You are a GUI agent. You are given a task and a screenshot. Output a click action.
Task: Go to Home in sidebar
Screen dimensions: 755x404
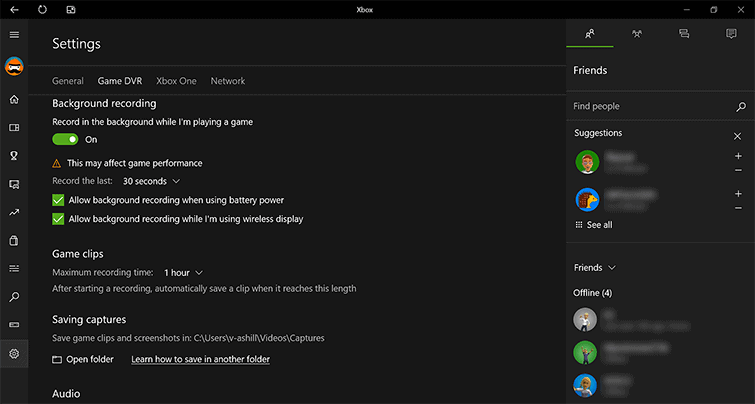click(x=14, y=99)
